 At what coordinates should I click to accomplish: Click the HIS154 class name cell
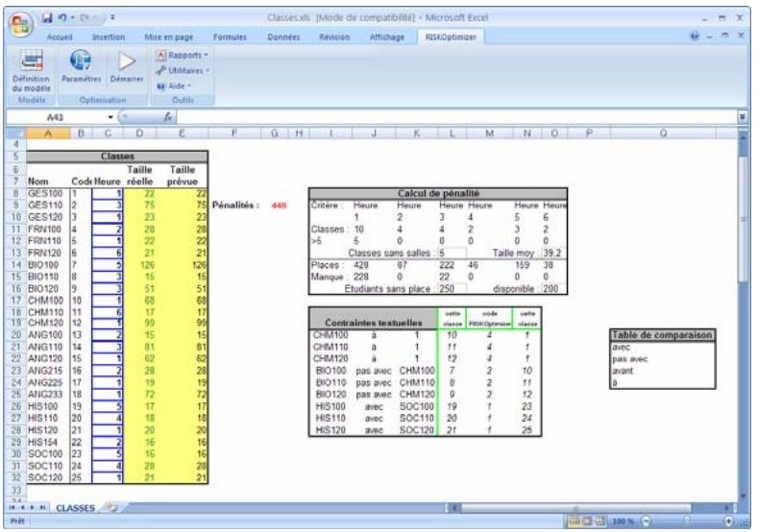(48, 442)
